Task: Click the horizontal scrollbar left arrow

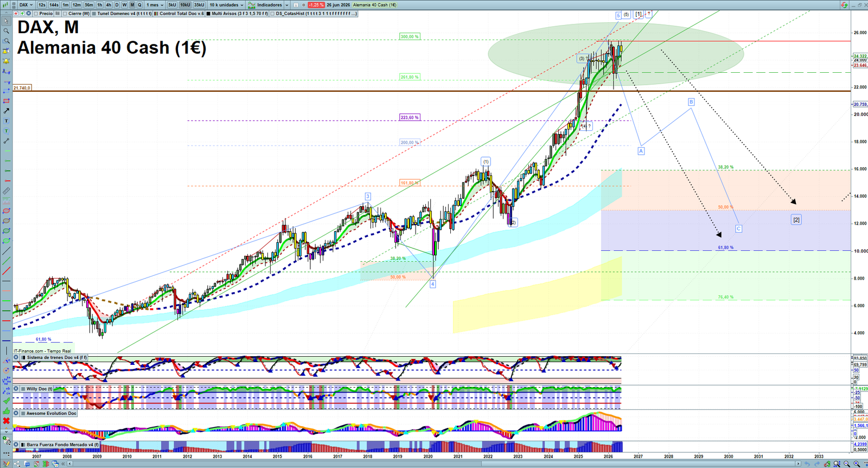Action: coord(70,464)
